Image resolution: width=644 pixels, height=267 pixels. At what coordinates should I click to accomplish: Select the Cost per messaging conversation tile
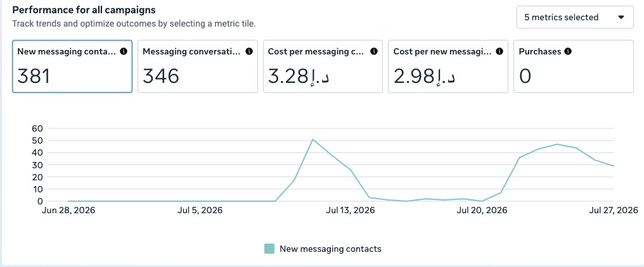(323, 66)
